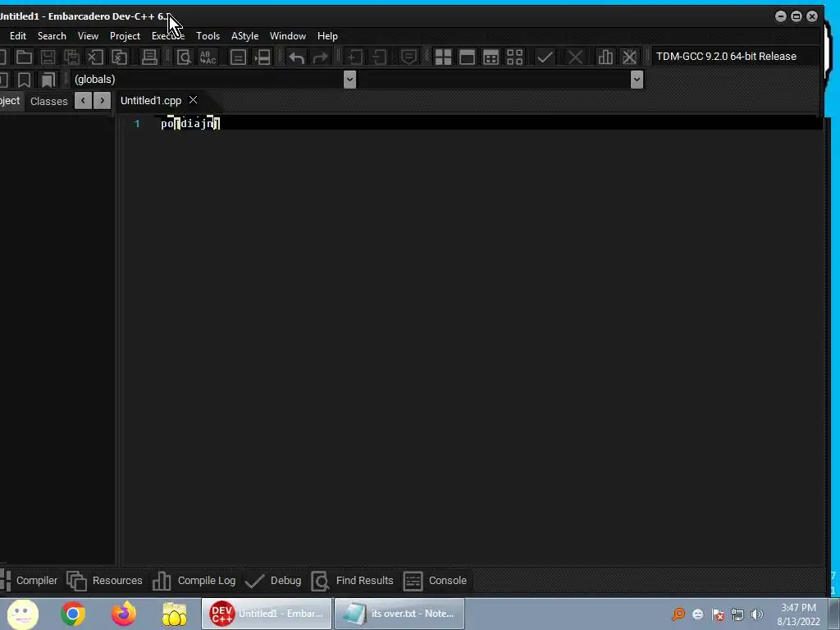Screen dimensions: 840x630
Task: Click the Compile four-squares icon
Action: [443, 57]
